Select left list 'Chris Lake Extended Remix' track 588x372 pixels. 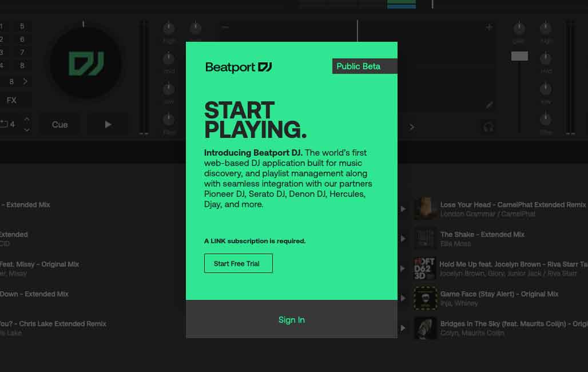tap(53, 323)
